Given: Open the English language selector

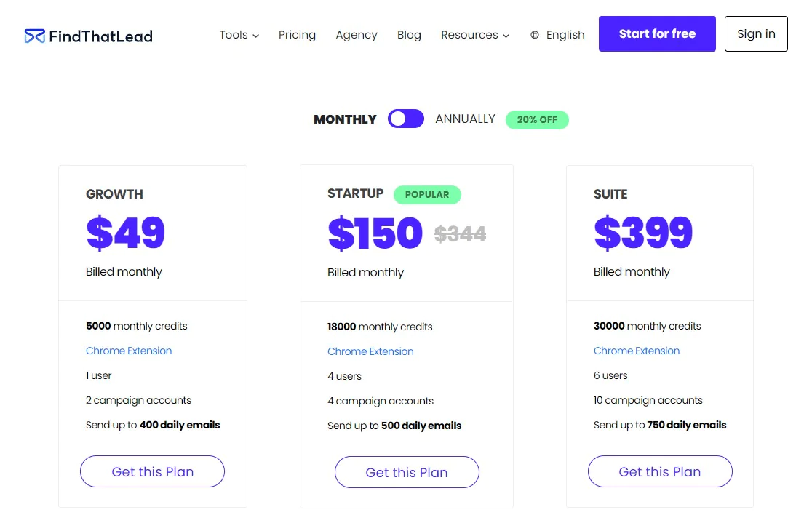Looking at the screenshot, I should (x=565, y=35).
